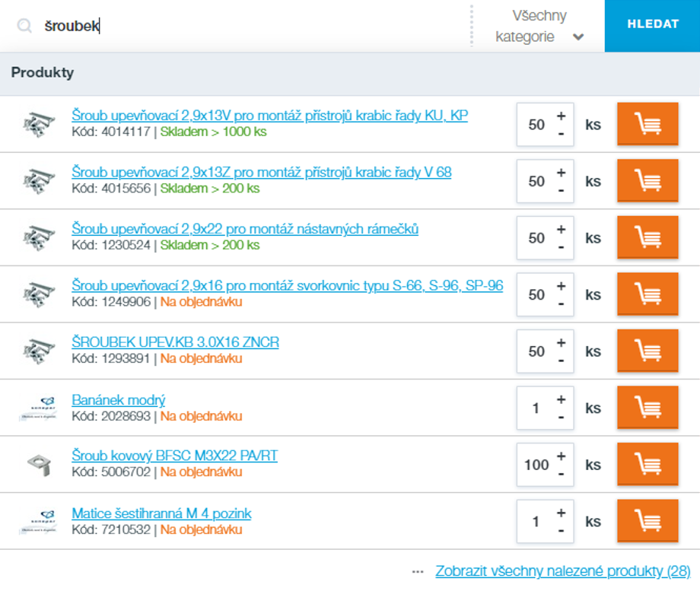Decrease quantity of Šroub kovový BFSC M3X22
The image size is (700, 591).
click(561, 474)
